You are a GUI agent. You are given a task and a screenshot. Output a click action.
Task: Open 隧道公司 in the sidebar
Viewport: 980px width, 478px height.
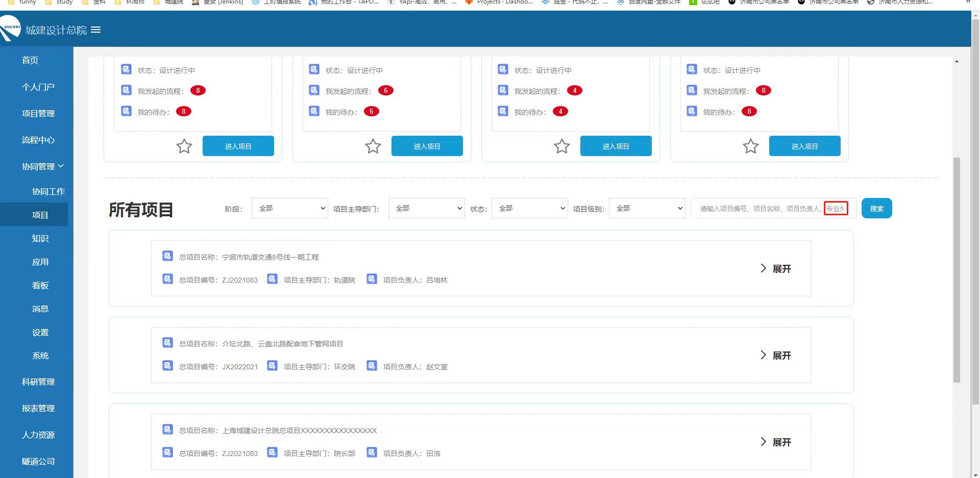coord(38,461)
